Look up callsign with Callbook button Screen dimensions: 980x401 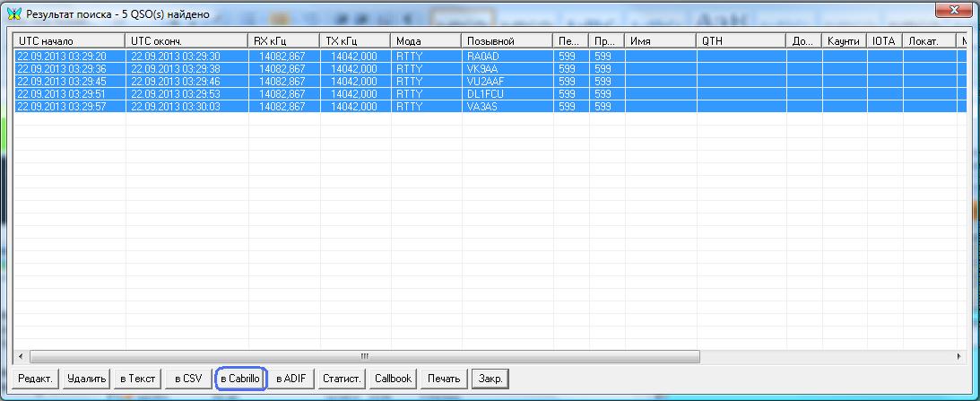click(393, 379)
